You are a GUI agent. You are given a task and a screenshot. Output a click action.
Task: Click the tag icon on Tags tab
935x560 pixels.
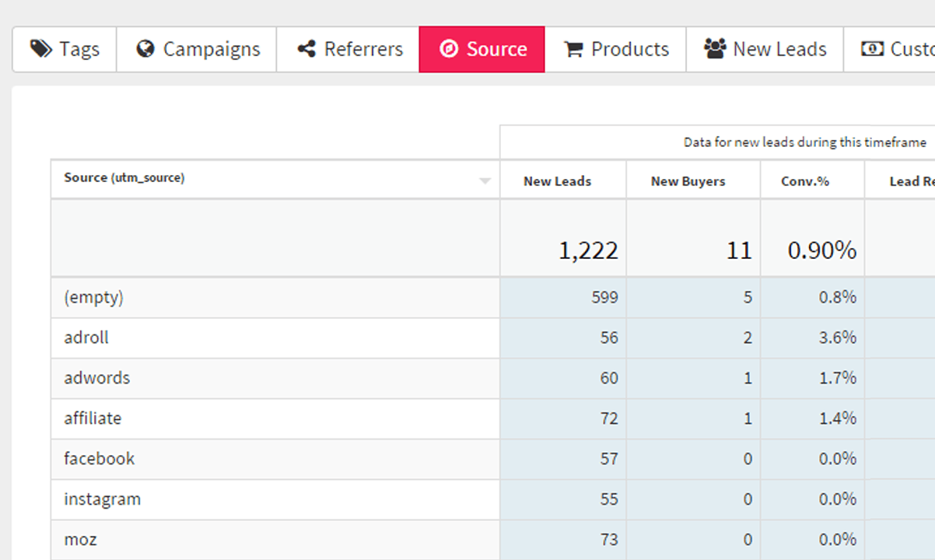coord(41,49)
